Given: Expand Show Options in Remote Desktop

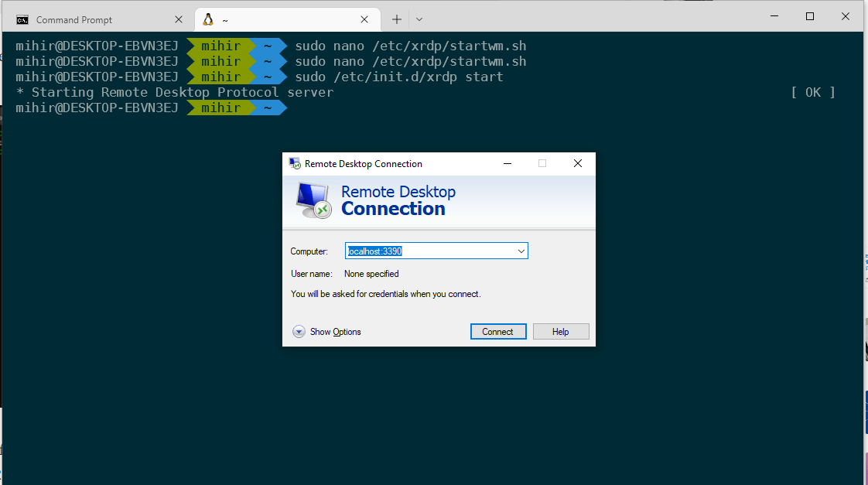Looking at the screenshot, I should pyautogui.click(x=326, y=332).
